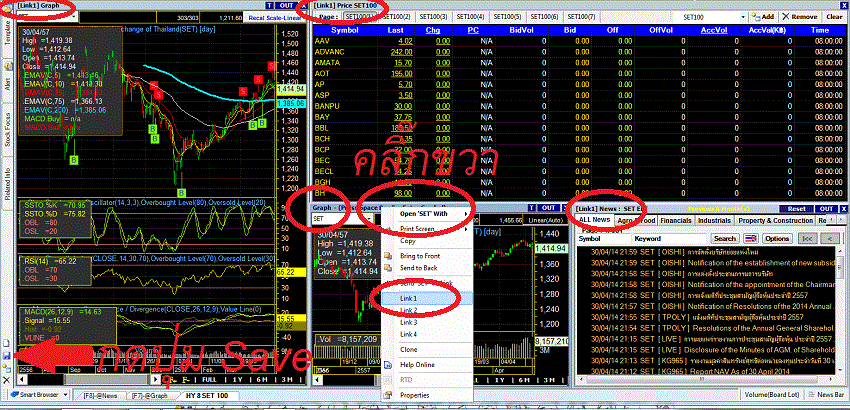Choose Send to Back in the context menu
This screenshot has width=850, height=410.
(426, 268)
